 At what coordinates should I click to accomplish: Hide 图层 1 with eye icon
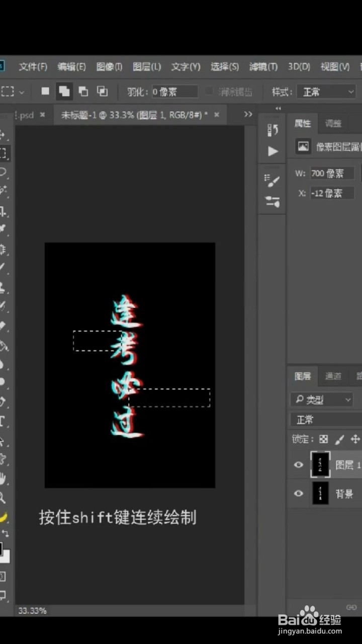click(x=299, y=465)
